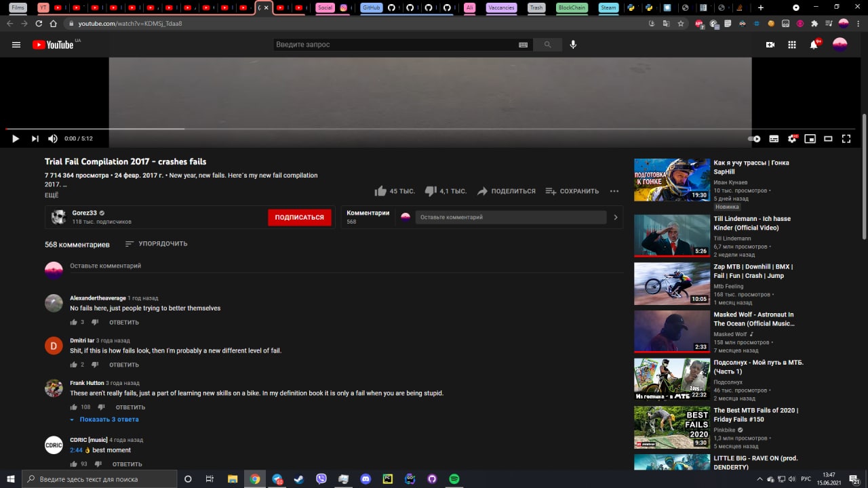Expand description with ЕЩЁ
This screenshot has height=488, width=868.
(52, 195)
